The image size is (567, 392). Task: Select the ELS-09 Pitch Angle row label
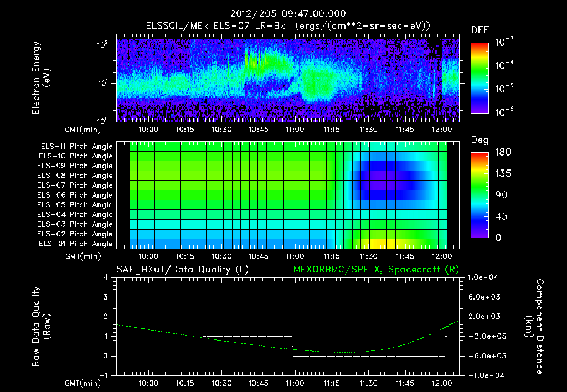tap(75, 166)
